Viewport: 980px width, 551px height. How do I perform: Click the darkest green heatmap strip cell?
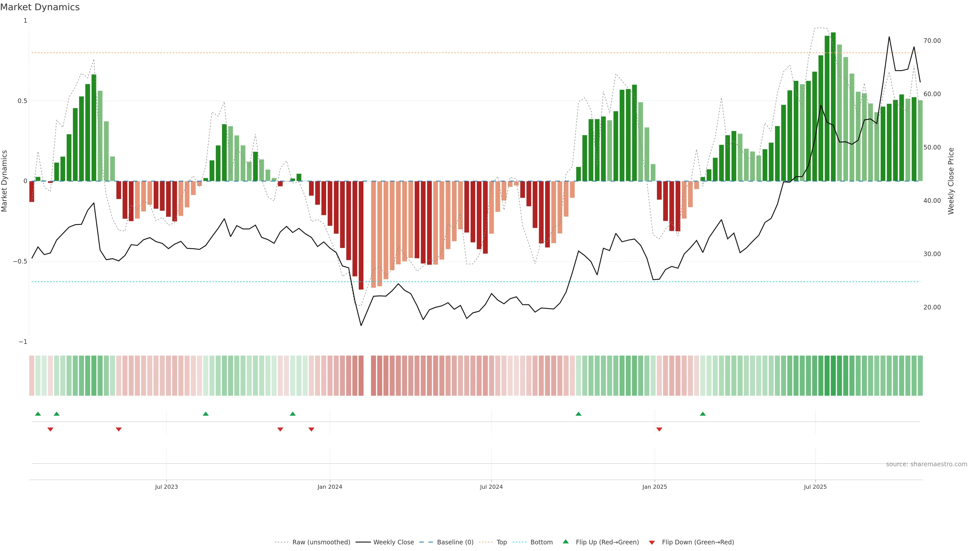click(833, 376)
